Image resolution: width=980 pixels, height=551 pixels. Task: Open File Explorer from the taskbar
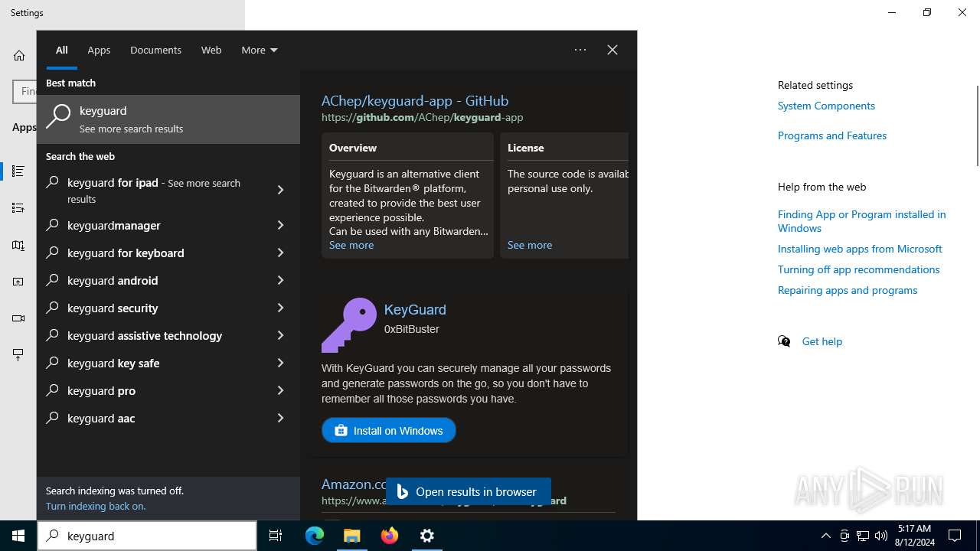[352, 536]
